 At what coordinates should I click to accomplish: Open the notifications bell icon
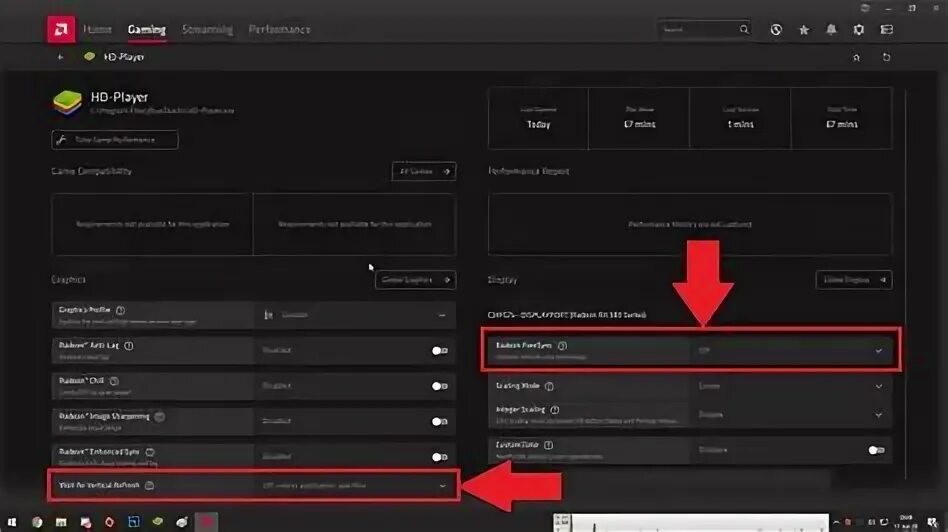831,30
